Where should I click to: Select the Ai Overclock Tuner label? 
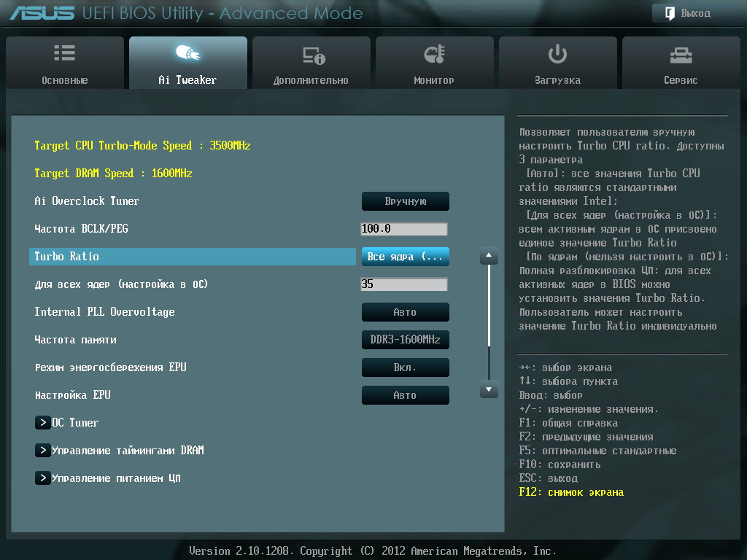87,201
